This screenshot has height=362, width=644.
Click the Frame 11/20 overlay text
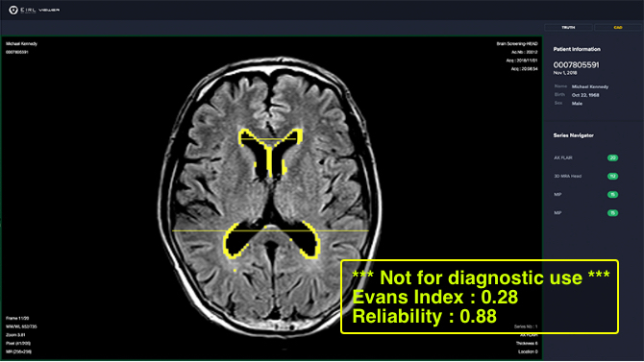[17, 318]
